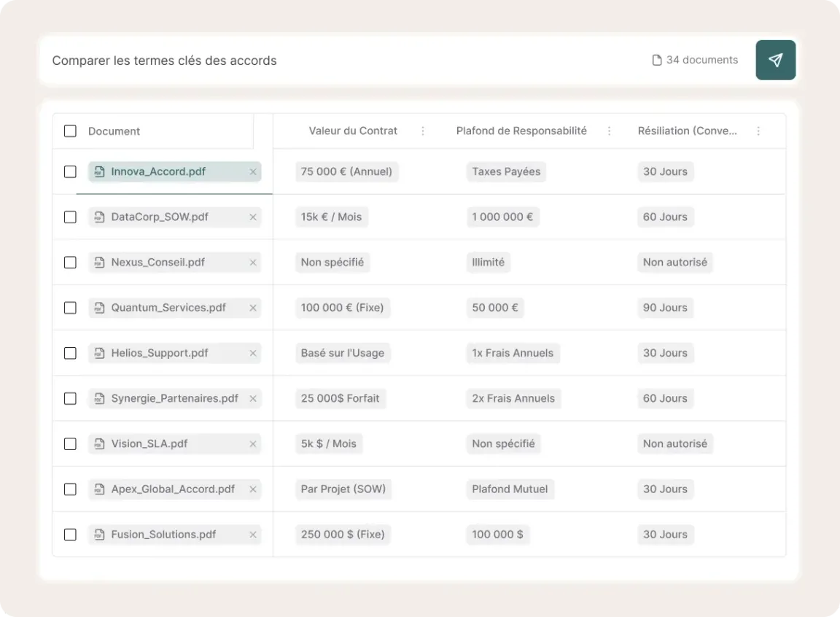
Task: Click the Valeur du Contrat header label
Action: (353, 131)
